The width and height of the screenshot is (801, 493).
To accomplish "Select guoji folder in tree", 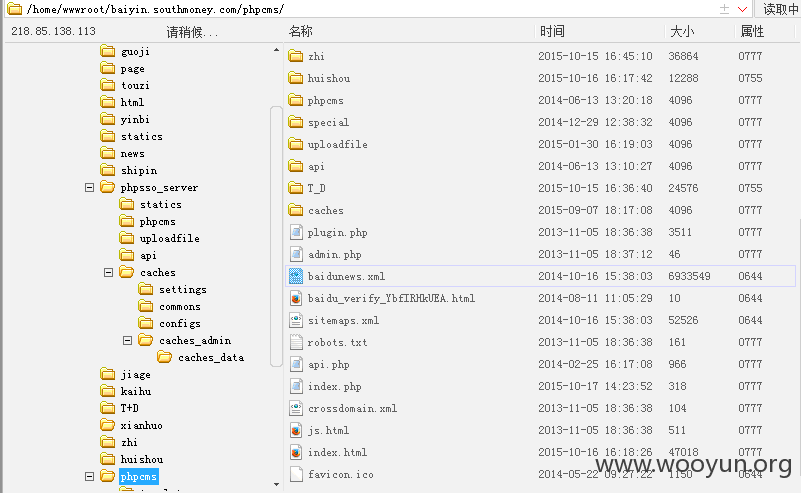I will (135, 52).
